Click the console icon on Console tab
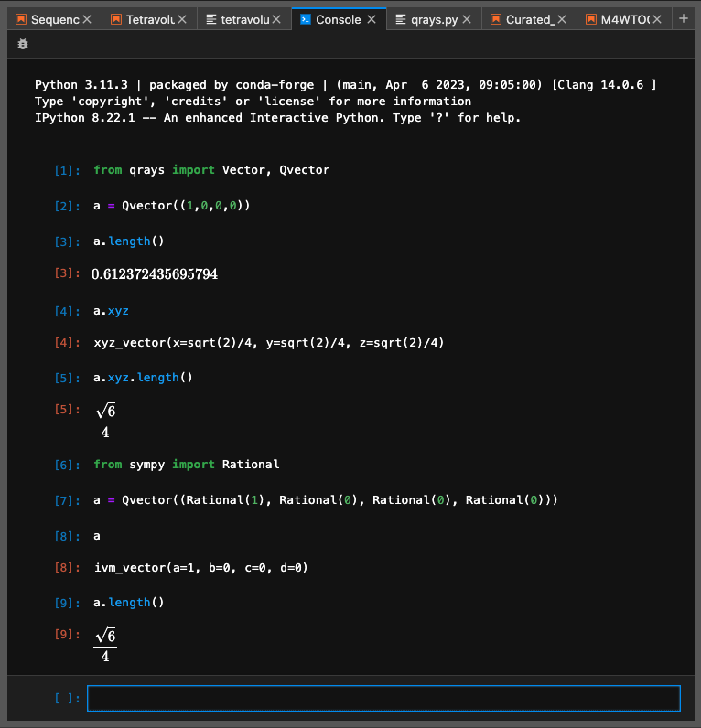Image resolution: width=701 pixels, height=728 pixels. (306, 19)
